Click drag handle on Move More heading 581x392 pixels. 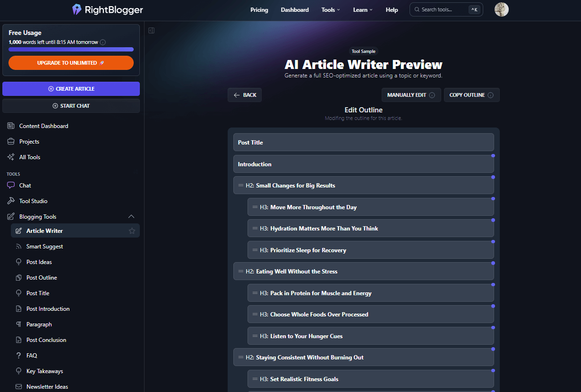(255, 207)
